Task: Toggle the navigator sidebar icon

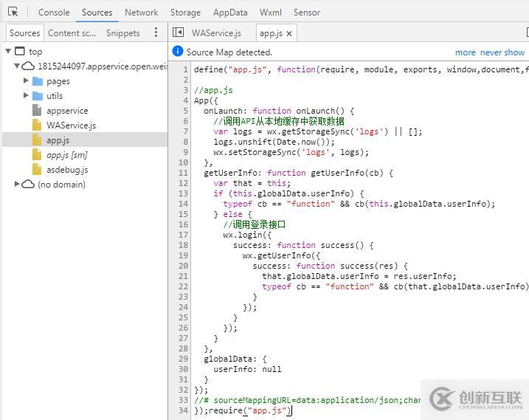Action: click(178, 32)
